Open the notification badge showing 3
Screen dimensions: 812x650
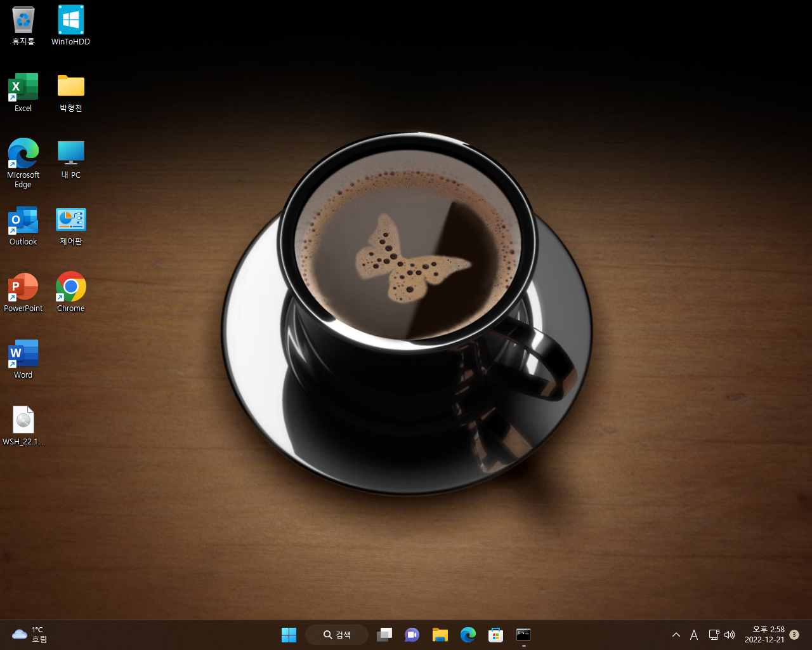coord(794,635)
